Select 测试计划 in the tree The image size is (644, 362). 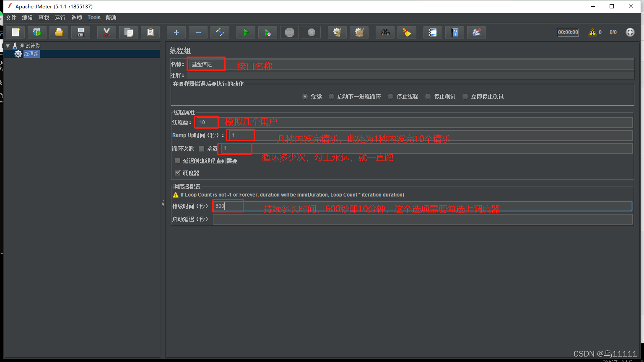pos(30,46)
